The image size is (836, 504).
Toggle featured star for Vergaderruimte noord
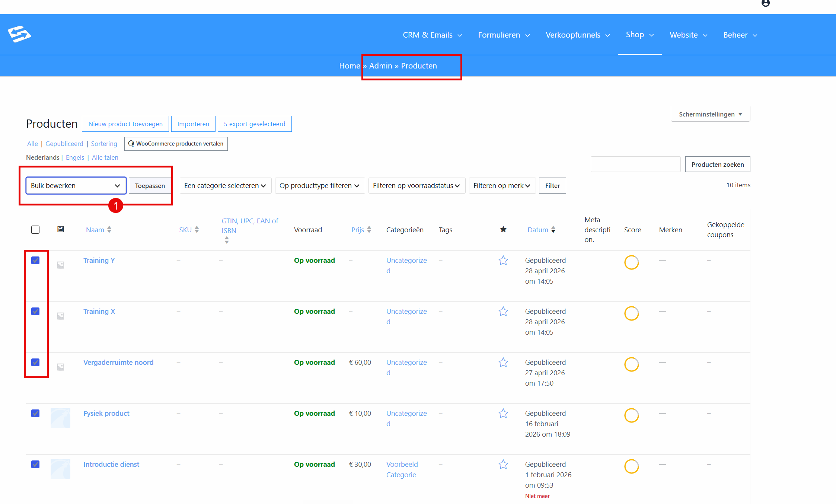tap(503, 362)
